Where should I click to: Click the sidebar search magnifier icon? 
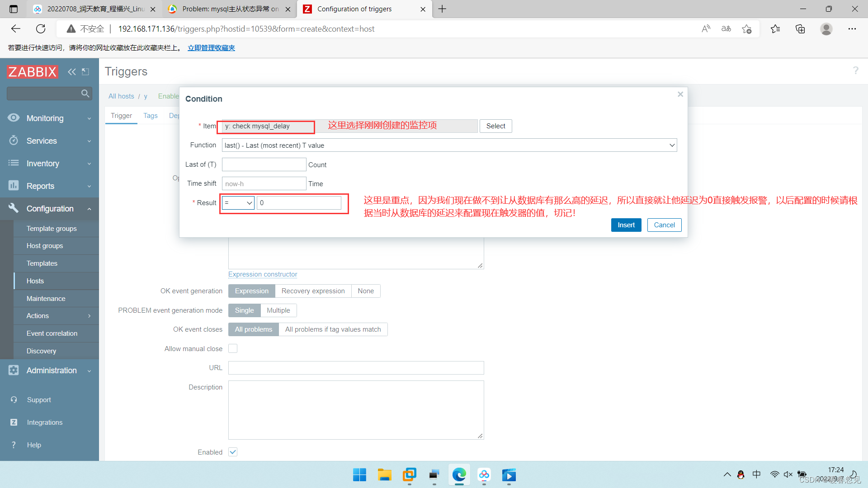(x=85, y=94)
